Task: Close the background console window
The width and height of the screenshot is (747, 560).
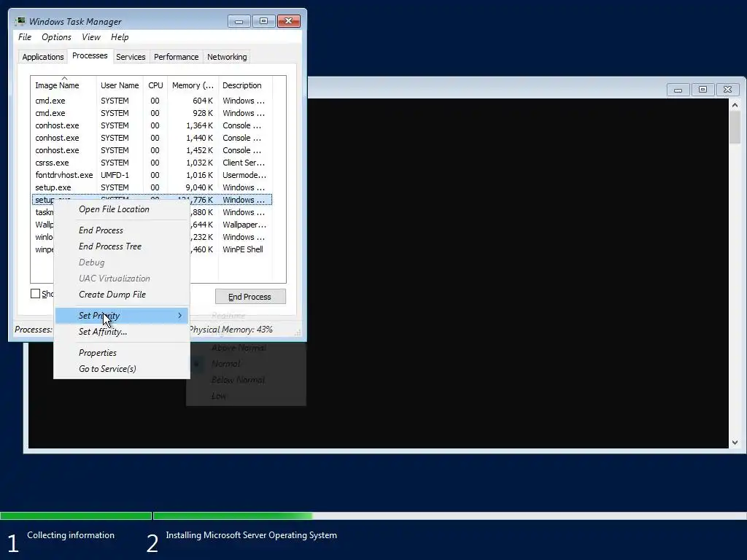Action: click(x=727, y=90)
